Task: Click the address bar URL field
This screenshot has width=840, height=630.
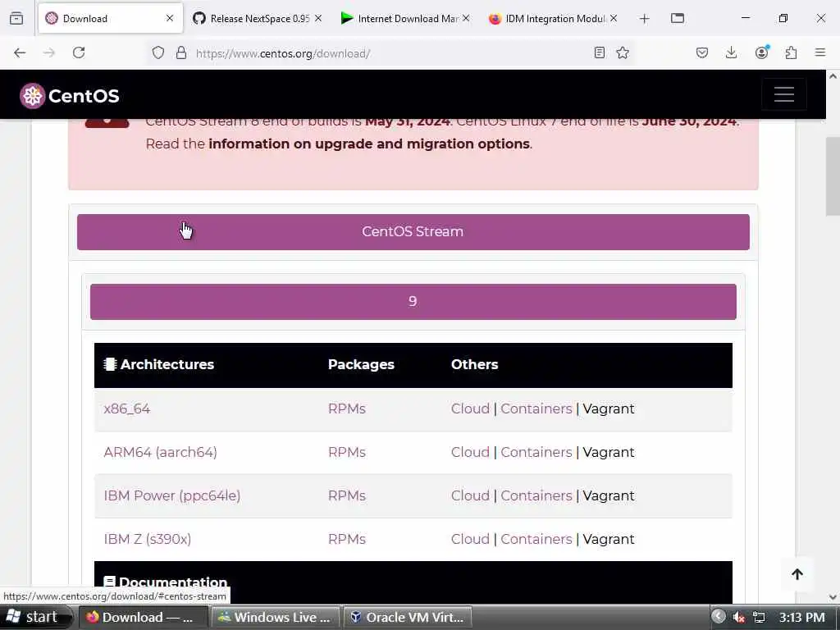Action: (391, 53)
